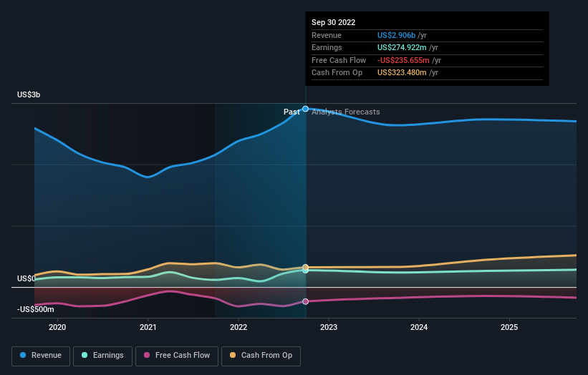Click the 'Free Cash Flow' tooltip row label

tap(339, 60)
